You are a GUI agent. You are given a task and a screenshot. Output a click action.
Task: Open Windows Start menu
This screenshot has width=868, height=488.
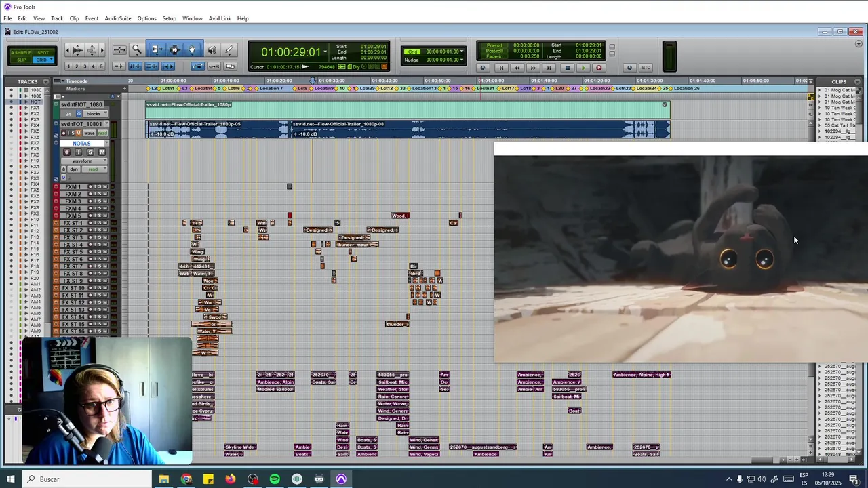(10, 479)
